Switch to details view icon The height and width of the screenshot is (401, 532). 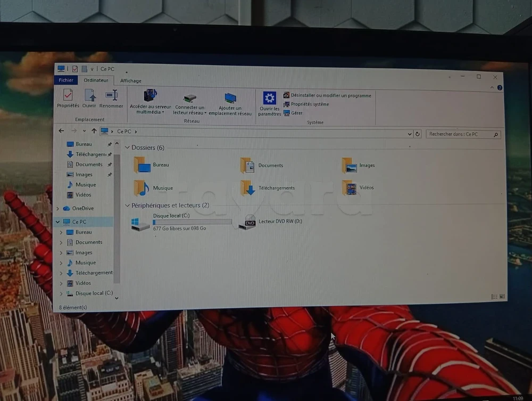494,297
